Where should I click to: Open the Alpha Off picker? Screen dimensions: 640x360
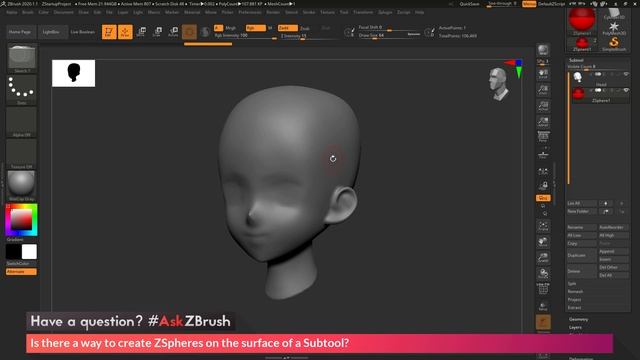22,122
